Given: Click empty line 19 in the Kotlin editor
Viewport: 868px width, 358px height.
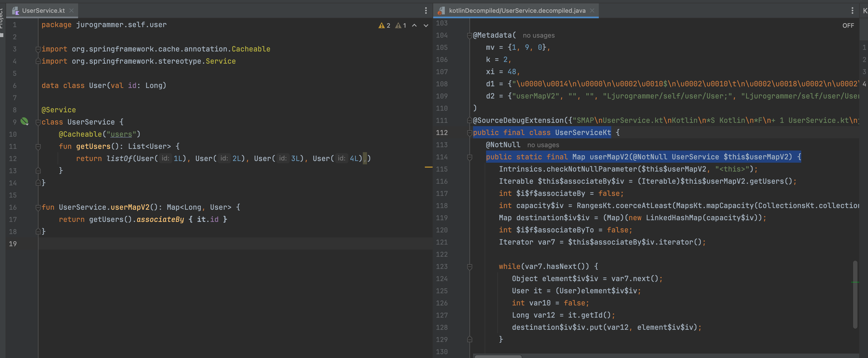Looking at the screenshot, I should pyautogui.click(x=235, y=244).
